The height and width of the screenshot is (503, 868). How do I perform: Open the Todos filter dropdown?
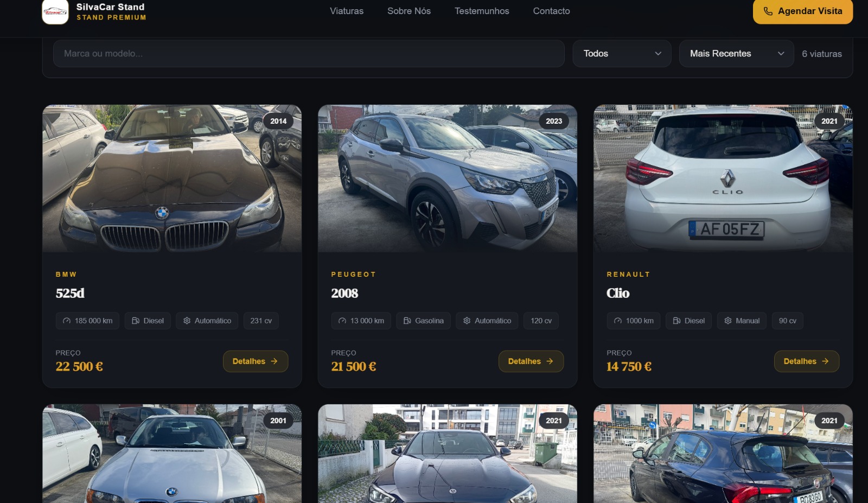pyautogui.click(x=622, y=54)
